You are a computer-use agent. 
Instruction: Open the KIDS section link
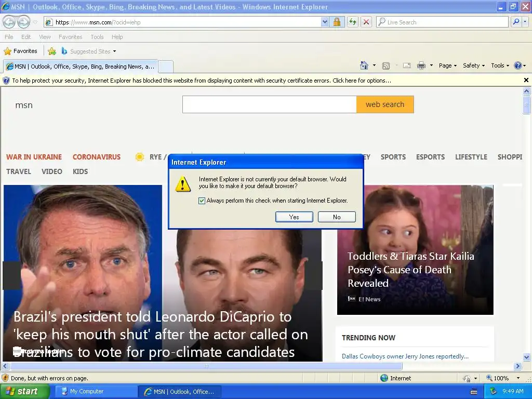pyautogui.click(x=81, y=171)
